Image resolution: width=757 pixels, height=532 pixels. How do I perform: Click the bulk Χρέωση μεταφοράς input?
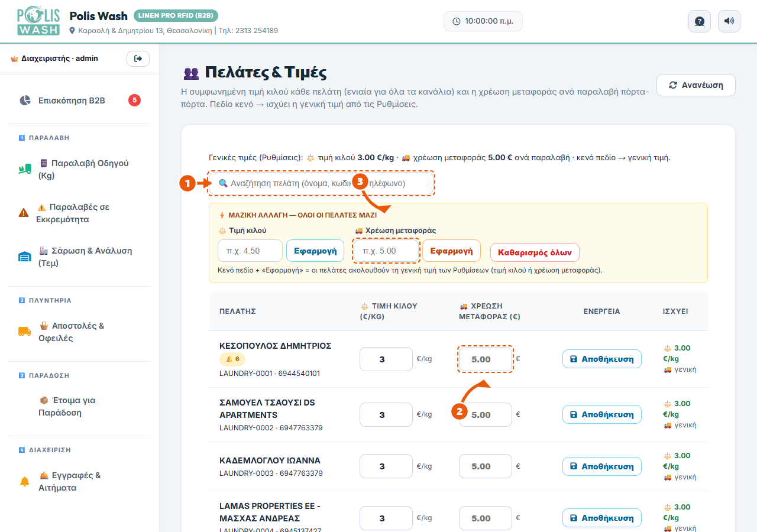point(386,251)
